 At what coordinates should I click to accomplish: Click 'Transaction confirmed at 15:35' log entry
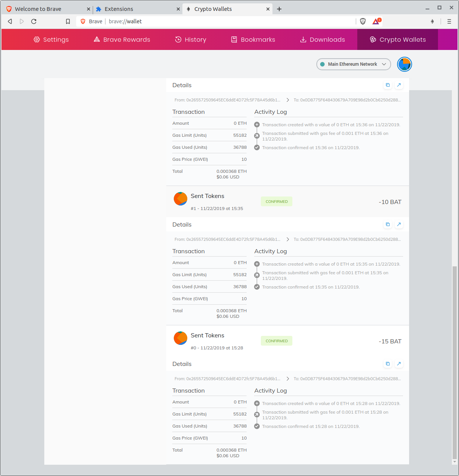coord(311,287)
